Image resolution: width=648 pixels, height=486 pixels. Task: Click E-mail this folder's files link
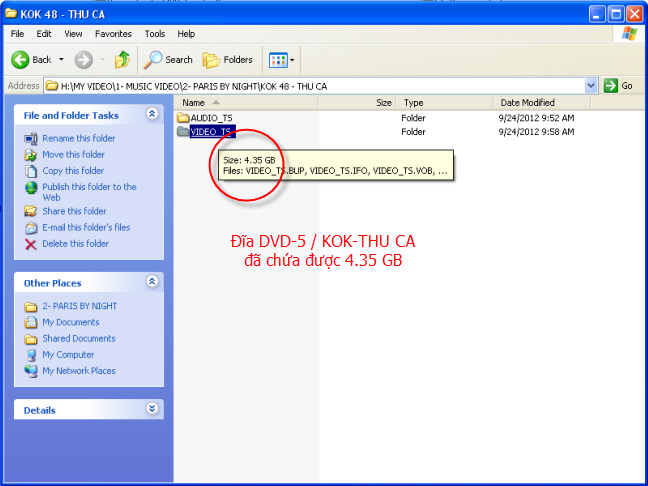pyautogui.click(x=86, y=227)
